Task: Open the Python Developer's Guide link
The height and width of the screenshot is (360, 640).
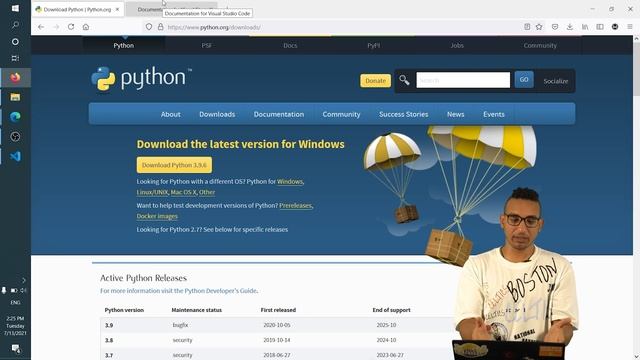Action: click(221, 291)
